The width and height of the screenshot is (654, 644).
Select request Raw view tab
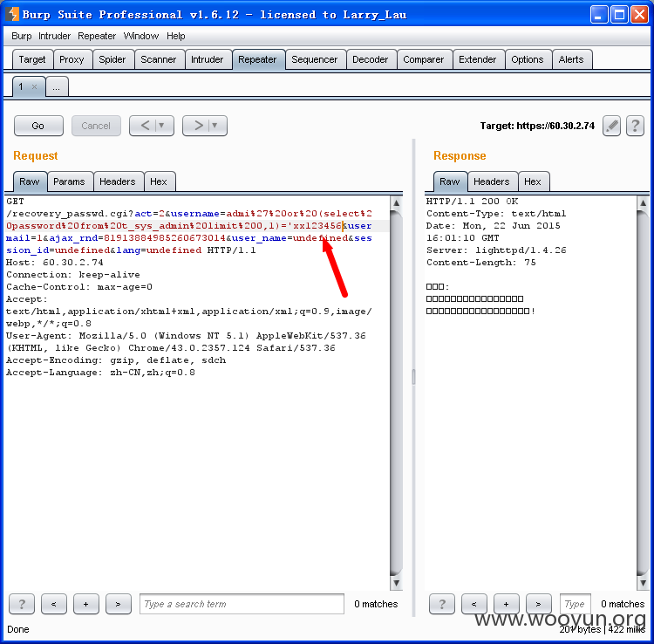point(30,182)
